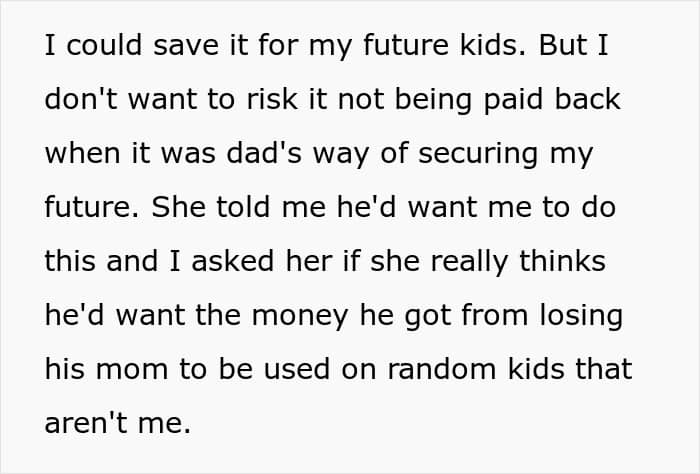The width and height of the screenshot is (700, 474).
Task: Click the word "She" starting a sentence
Action: 179,207
